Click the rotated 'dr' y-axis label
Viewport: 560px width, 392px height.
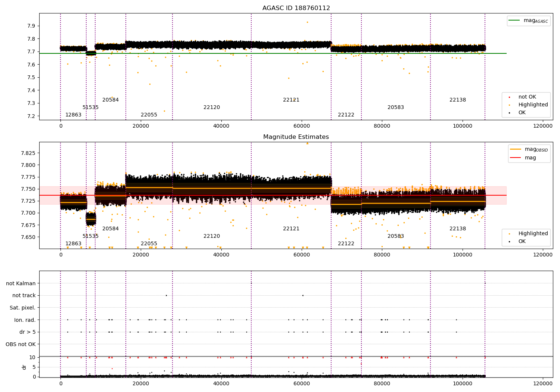coord(24,367)
